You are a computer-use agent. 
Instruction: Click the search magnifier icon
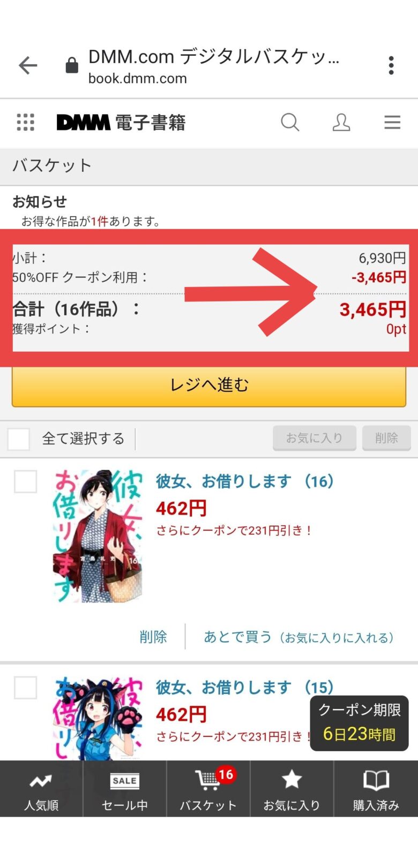pyautogui.click(x=290, y=123)
